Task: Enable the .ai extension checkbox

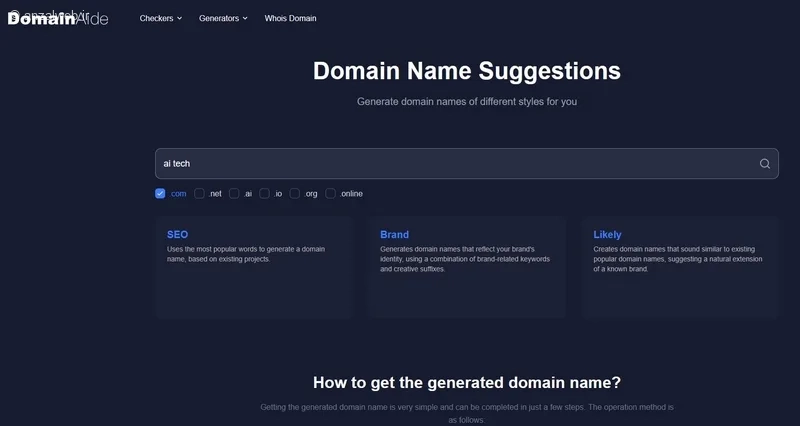Action: pyautogui.click(x=234, y=193)
